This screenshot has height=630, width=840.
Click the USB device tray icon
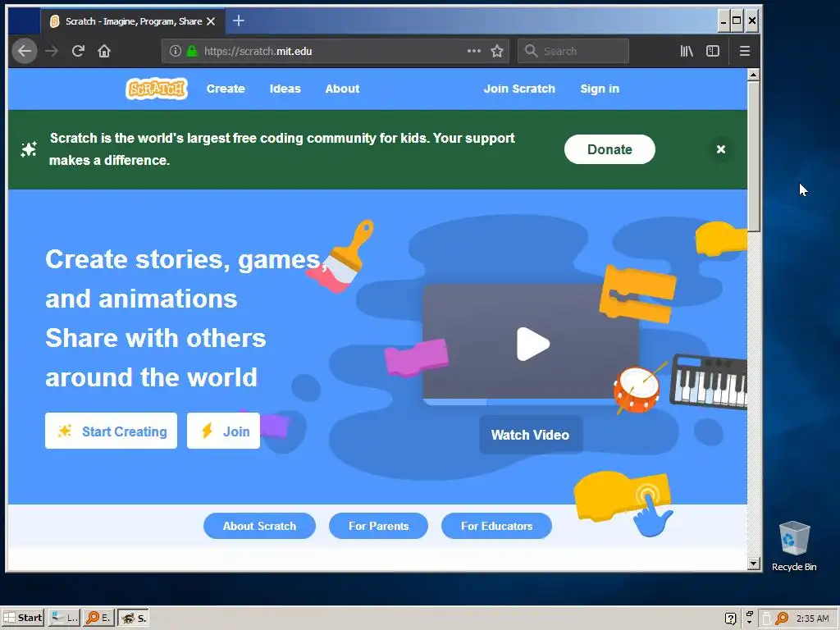(766, 619)
